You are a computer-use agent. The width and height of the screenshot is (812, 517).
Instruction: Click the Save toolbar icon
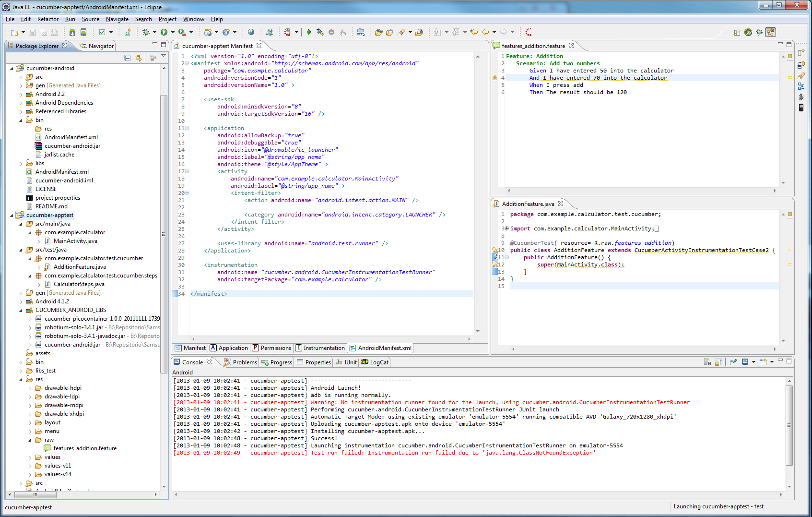tap(32, 32)
